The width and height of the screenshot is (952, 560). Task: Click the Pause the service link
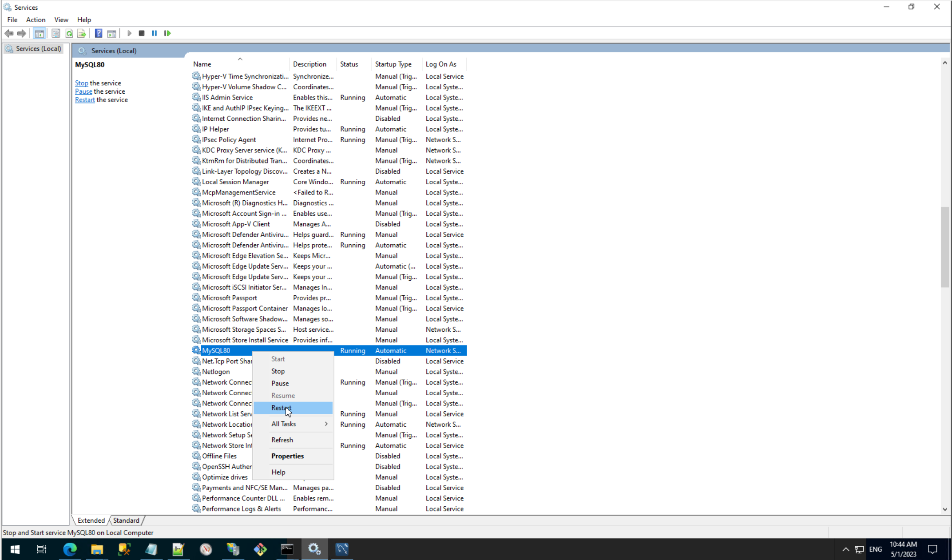click(x=83, y=91)
